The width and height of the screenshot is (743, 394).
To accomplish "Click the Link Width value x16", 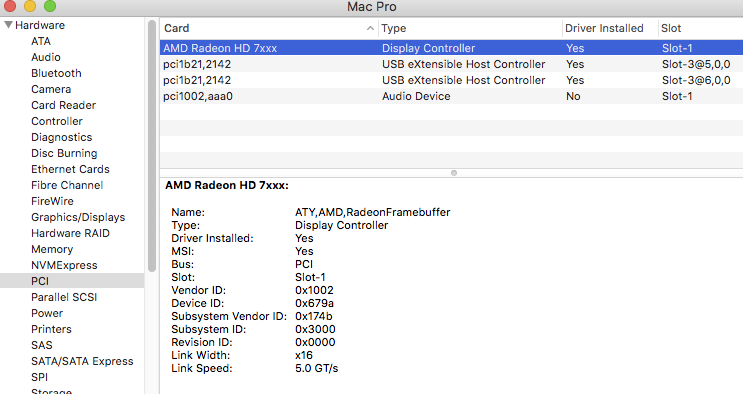I will 304,355.
